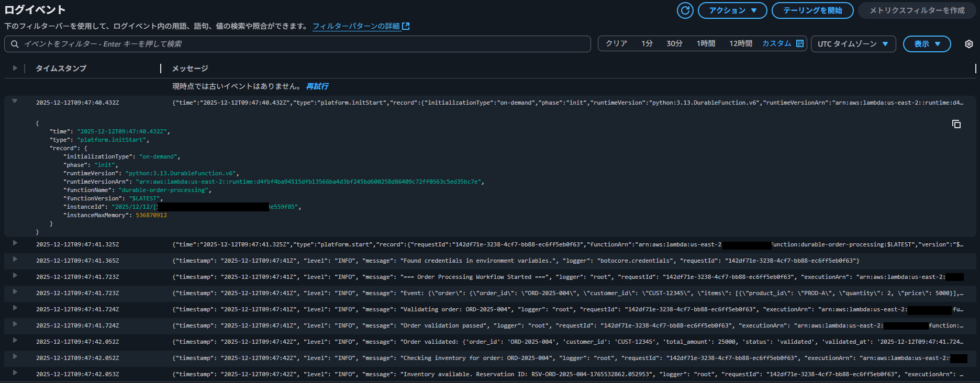Click the クリア time filter button

[616, 43]
